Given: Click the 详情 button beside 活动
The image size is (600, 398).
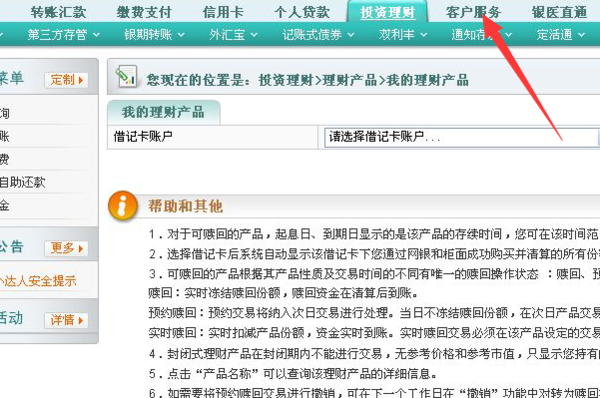Looking at the screenshot, I should (x=67, y=320).
